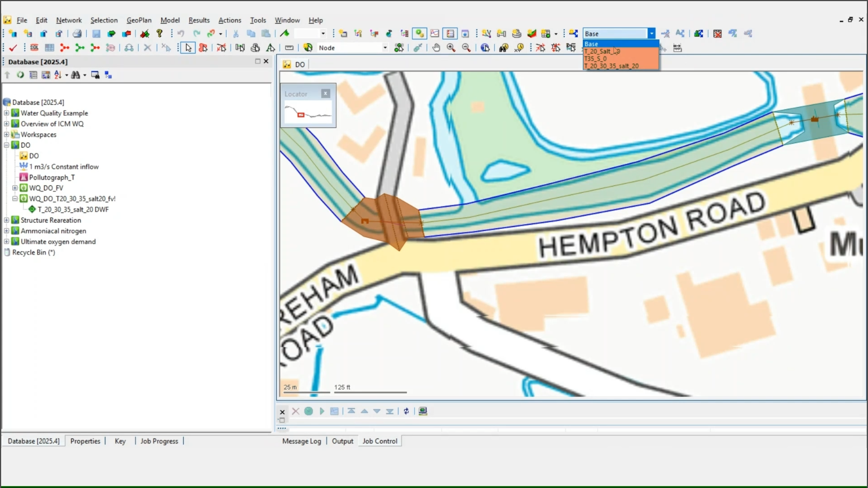Activate the Pan hand tool
The width and height of the screenshot is (868, 488).
pyautogui.click(x=436, y=47)
